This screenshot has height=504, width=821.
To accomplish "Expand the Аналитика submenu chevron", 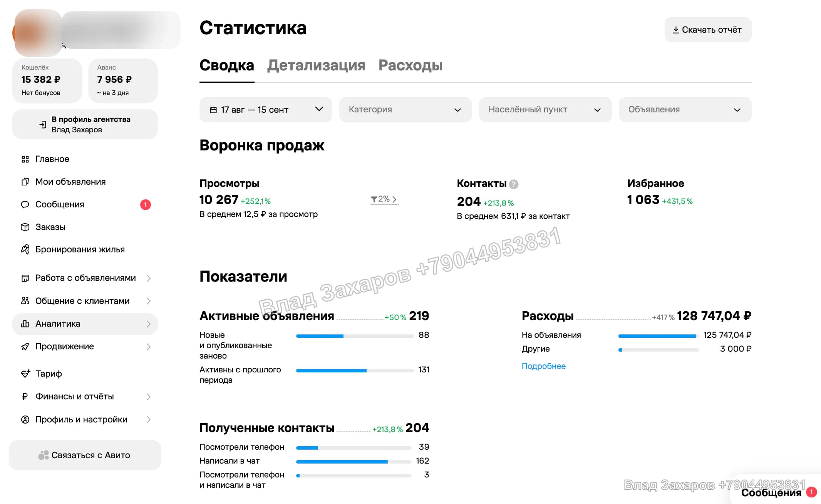I will (x=149, y=324).
